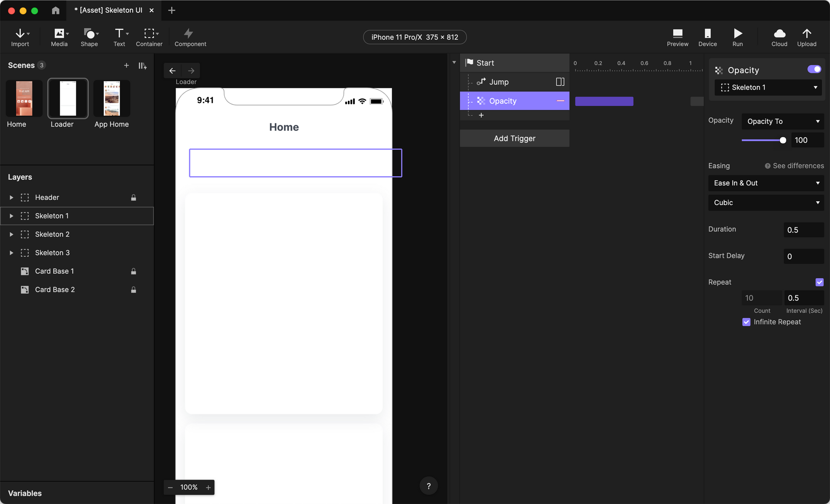Switch to the Skeleton UI asset tab
This screenshot has width=830, height=504.
[109, 10]
